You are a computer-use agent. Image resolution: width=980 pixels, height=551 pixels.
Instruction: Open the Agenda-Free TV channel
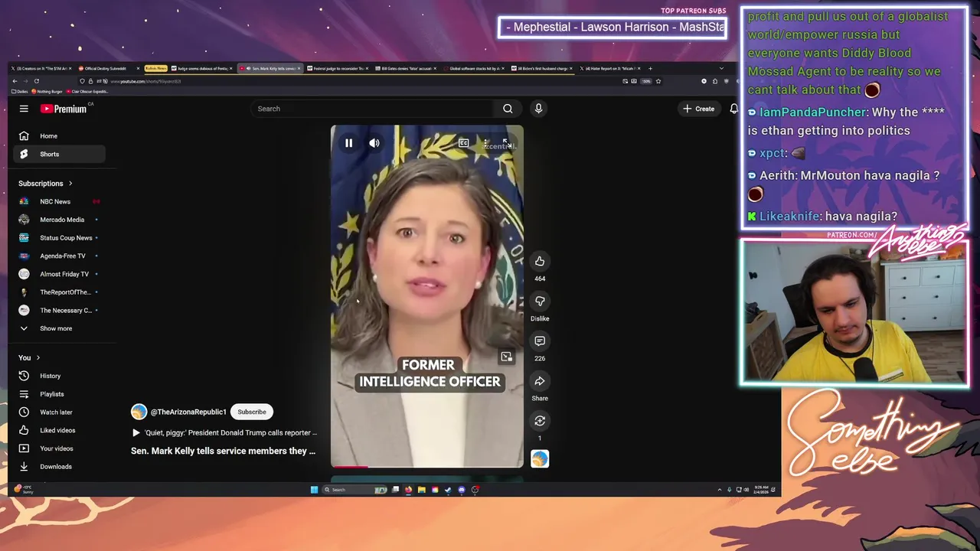click(x=58, y=256)
